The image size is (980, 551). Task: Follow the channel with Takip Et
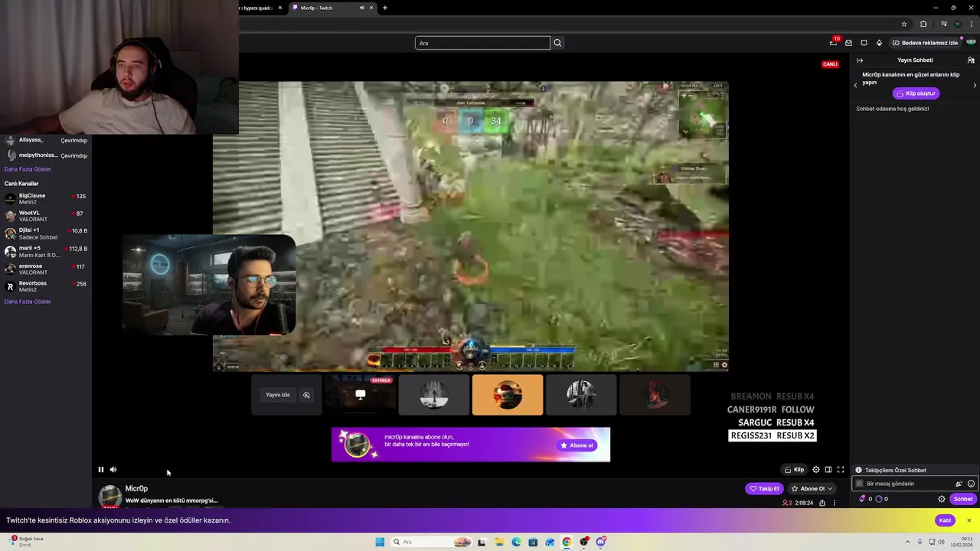coord(764,488)
